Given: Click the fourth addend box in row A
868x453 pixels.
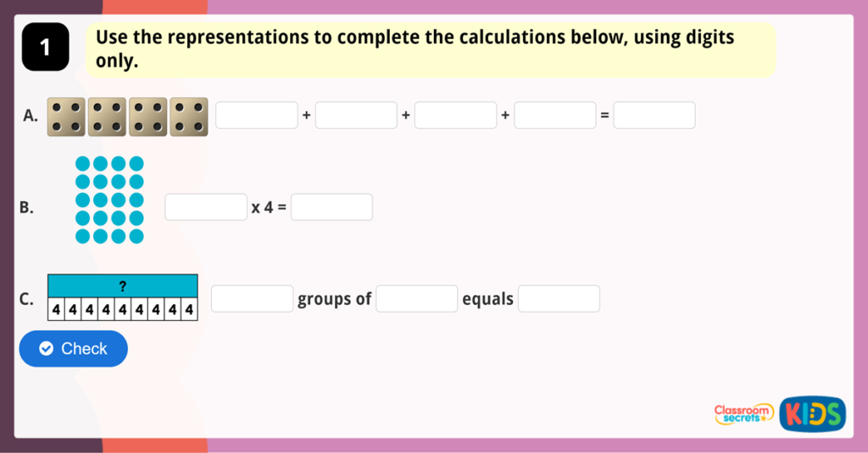Looking at the screenshot, I should point(555,115).
